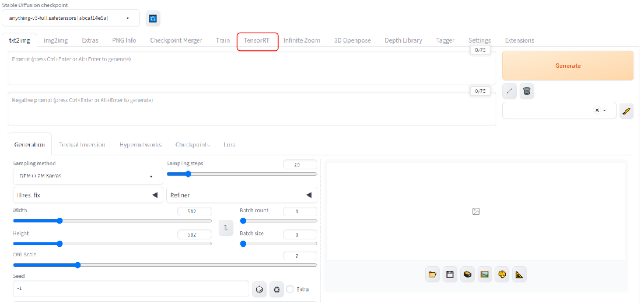Image resolution: width=644 pixels, height=303 pixels.
Task: Swap width and height values
Action: [226, 228]
